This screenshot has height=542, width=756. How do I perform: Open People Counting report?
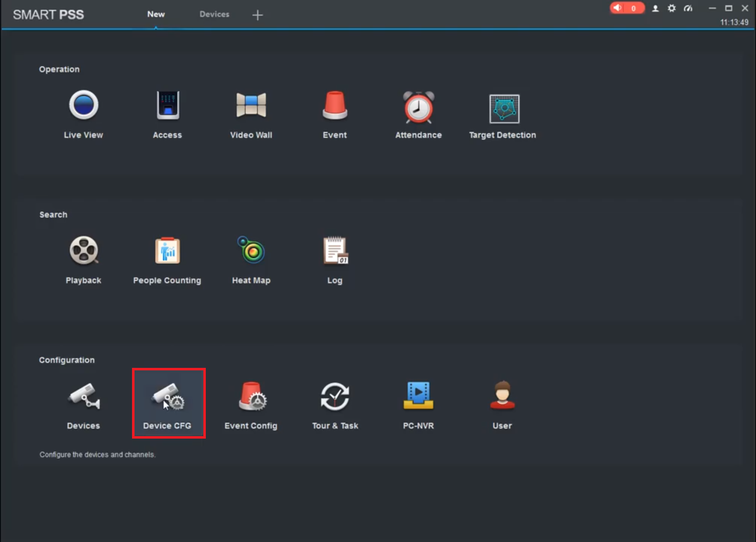(x=167, y=259)
